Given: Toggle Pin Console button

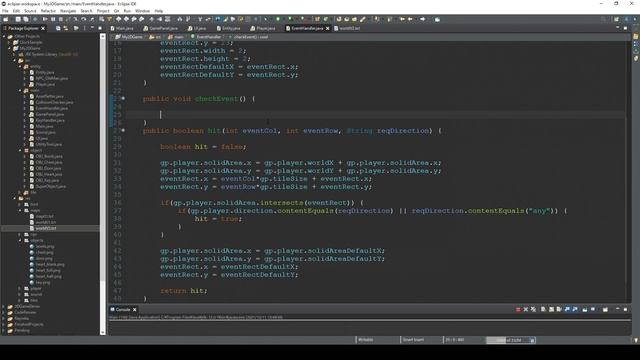Looking at the screenshot, I should [585, 309].
